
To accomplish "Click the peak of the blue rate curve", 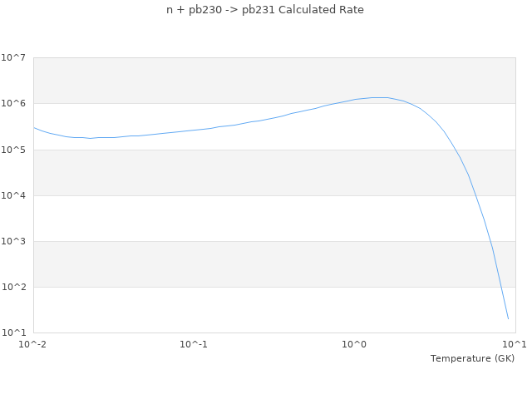I will [x=379, y=97].
